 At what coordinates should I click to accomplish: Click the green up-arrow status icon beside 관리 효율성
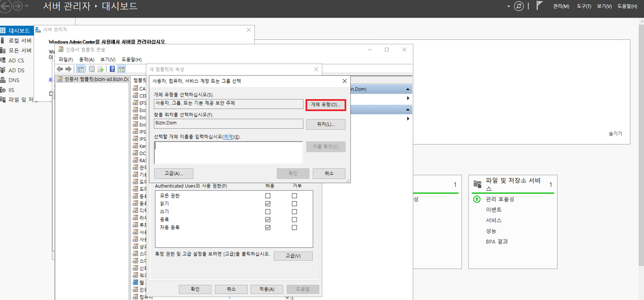click(477, 199)
